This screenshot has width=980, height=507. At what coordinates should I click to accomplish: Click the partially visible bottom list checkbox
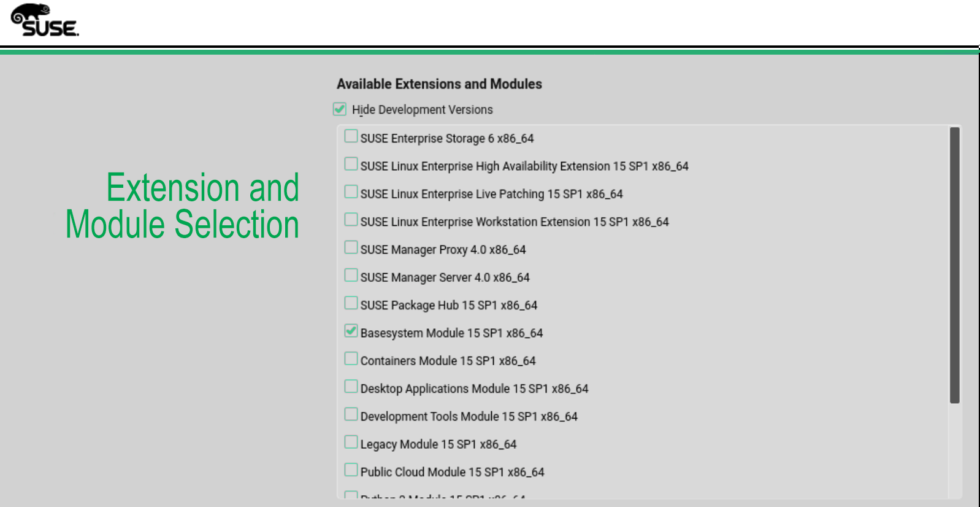pos(351,495)
